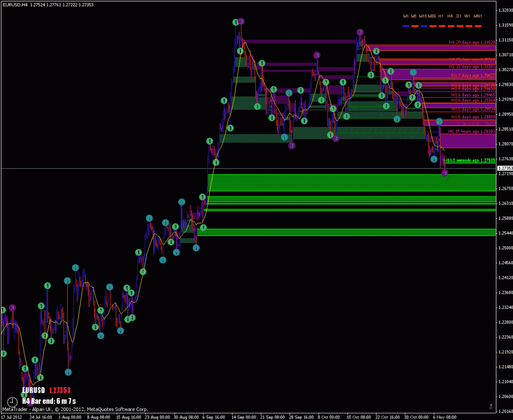Screen dimensions: 513x420
Task: Select the M15 timeframe label
Action: 423,16
